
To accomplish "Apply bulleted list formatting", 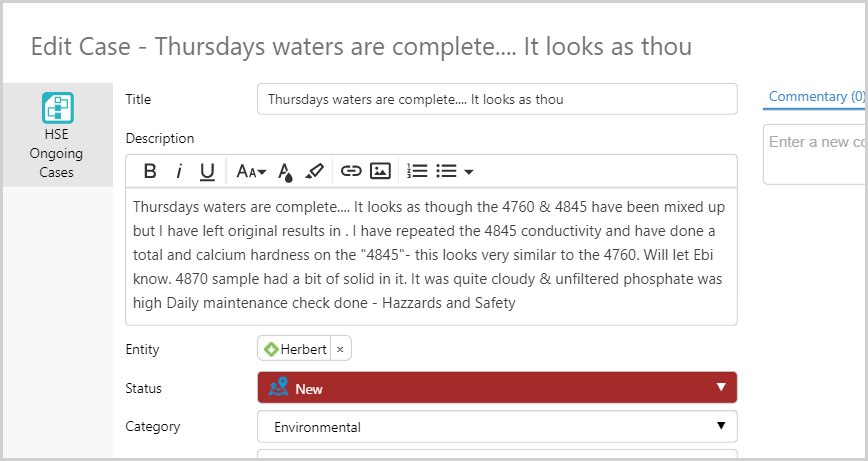I will tap(446, 171).
